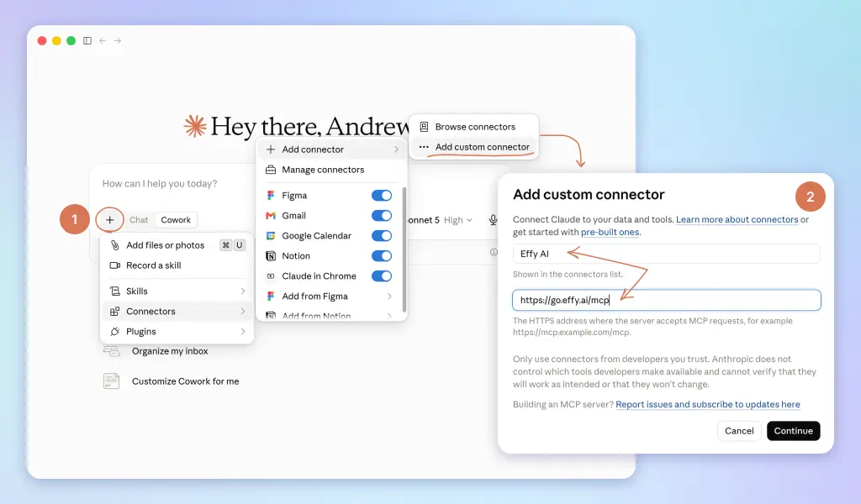This screenshot has height=504, width=861.
Task: Click the Skills scroll icon
Action: (114, 291)
